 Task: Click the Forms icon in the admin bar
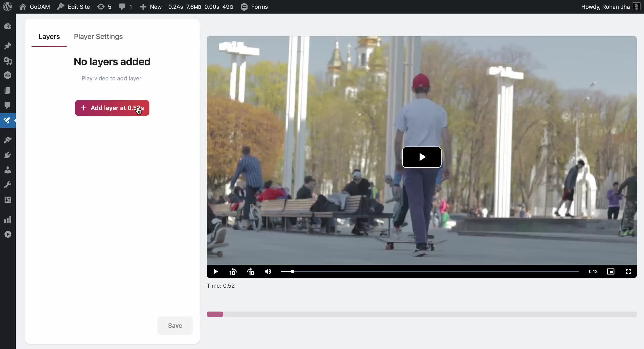pos(244,7)
